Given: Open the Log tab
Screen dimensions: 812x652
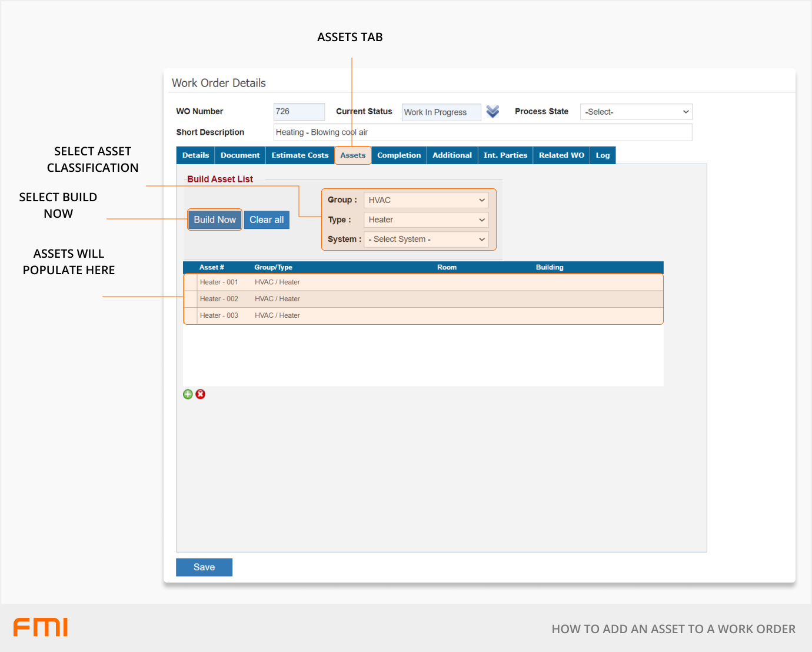Looking at the screenshot, I should click(x=603, y=155).
